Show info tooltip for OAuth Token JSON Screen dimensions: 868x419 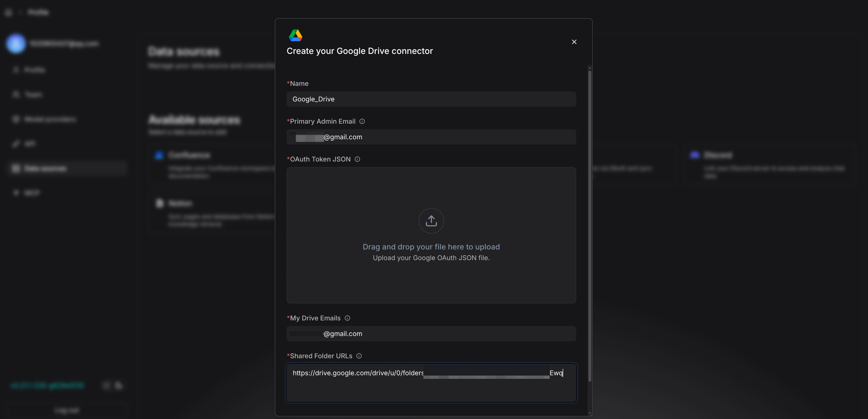click(x=357, y=159)
